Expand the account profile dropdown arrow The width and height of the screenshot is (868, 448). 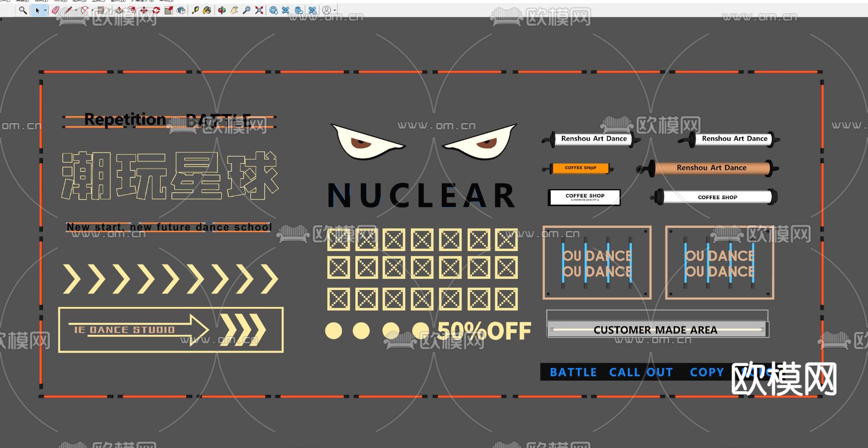334,10
